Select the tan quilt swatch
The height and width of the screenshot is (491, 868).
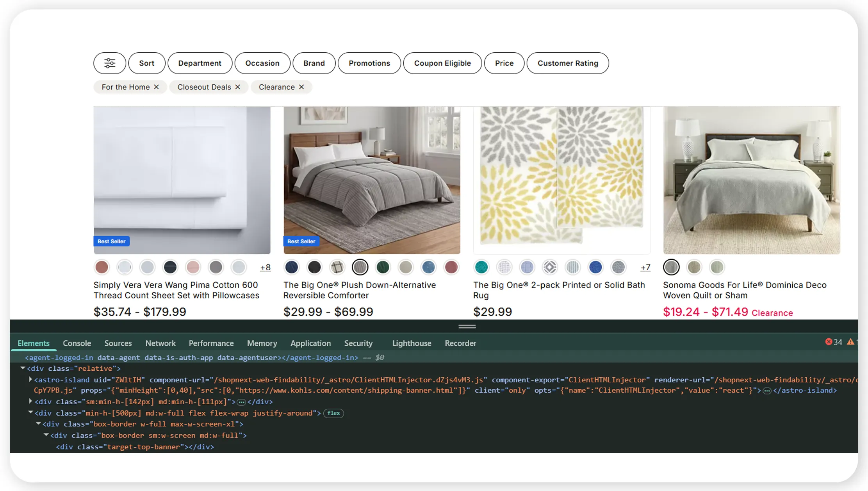click(x=694, y=267)
